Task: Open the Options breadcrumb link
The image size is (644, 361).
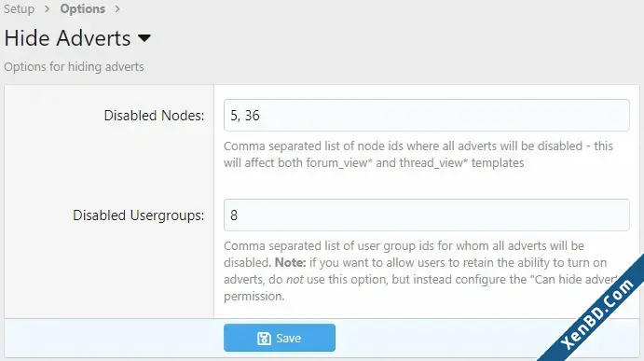Action: (x=83, y=9)
